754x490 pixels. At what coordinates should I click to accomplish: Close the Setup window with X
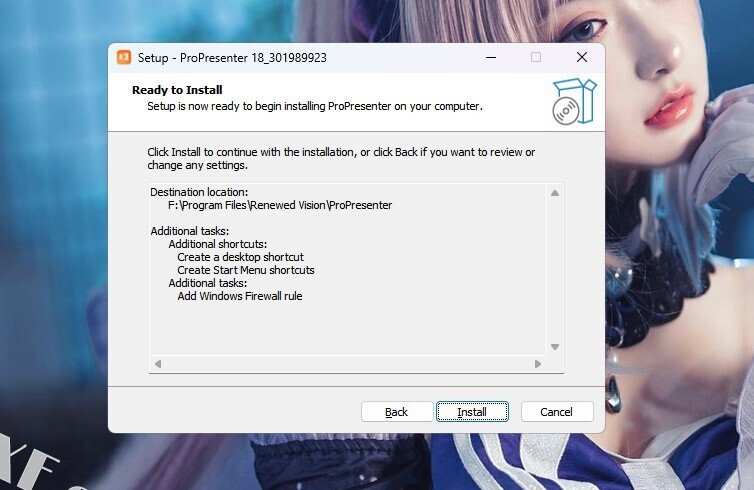point(582,57)
